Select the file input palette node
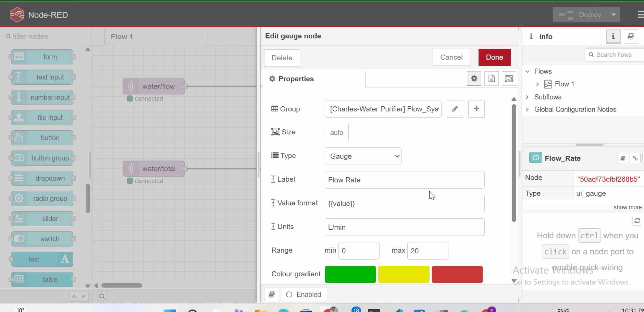Screen dimensions: 644x312 point(42,118)
